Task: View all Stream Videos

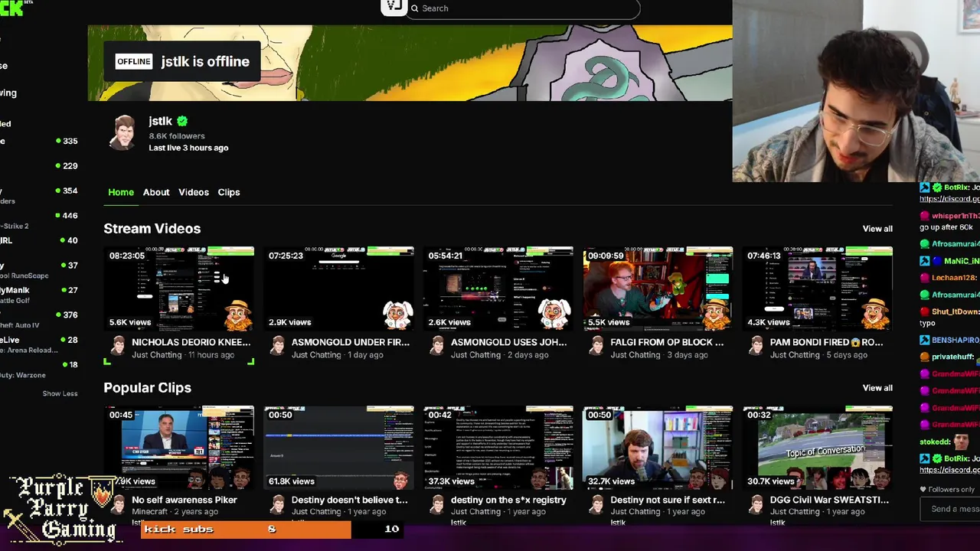Action: coord(877,229)
